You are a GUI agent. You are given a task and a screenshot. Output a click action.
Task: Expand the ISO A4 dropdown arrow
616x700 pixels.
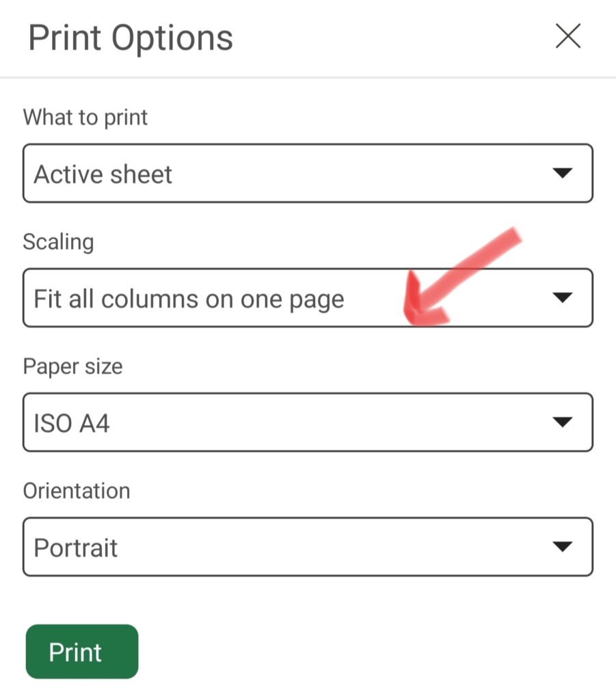point(562,422)
